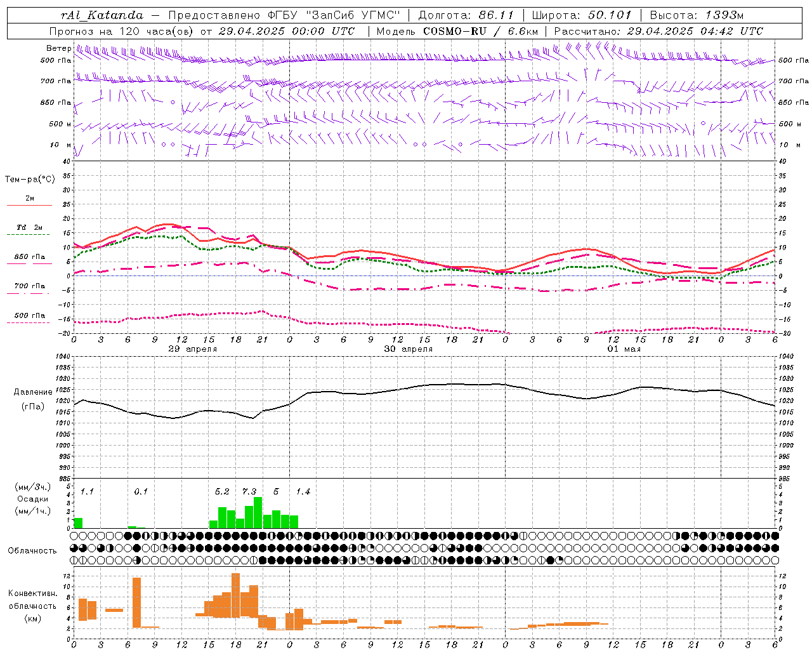Click the tallest orange convective cloud bar

(x=235, y=595)
